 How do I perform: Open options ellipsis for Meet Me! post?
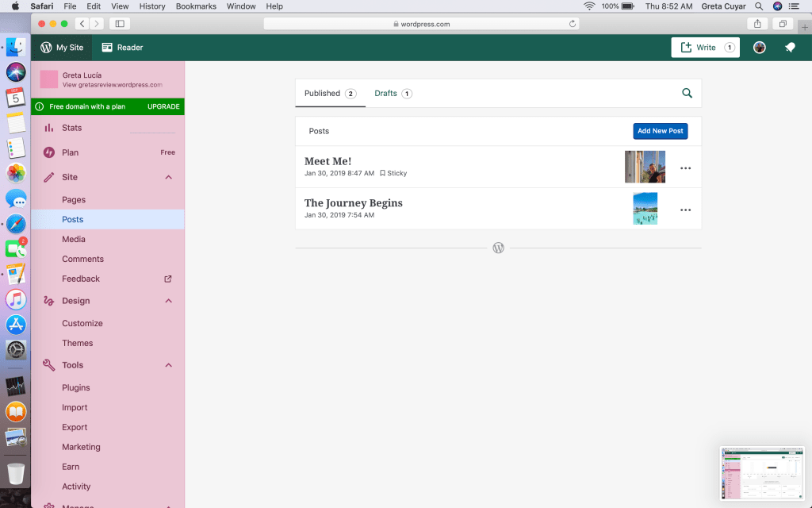pos(685,168)
